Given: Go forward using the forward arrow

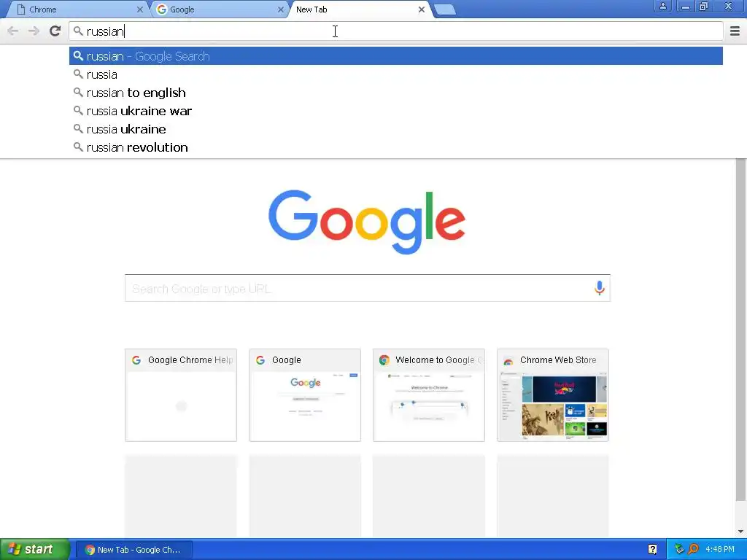Looking at the screenshot, I should (x=34, y=31).
